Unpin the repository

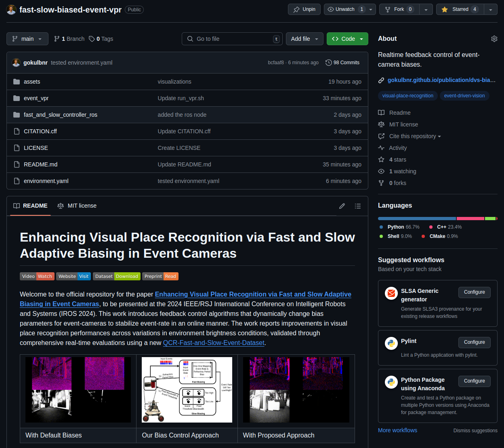coord(304,9)
